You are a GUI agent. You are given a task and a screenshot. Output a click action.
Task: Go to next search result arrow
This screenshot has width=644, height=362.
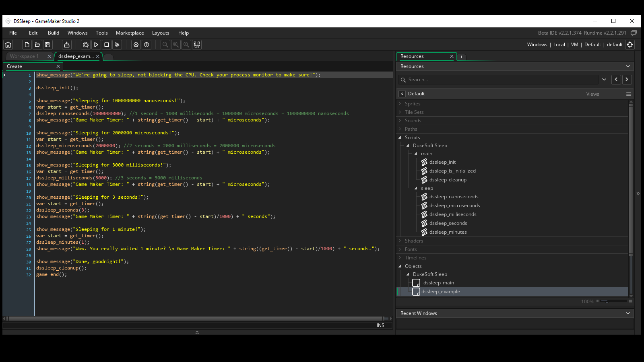627,80
